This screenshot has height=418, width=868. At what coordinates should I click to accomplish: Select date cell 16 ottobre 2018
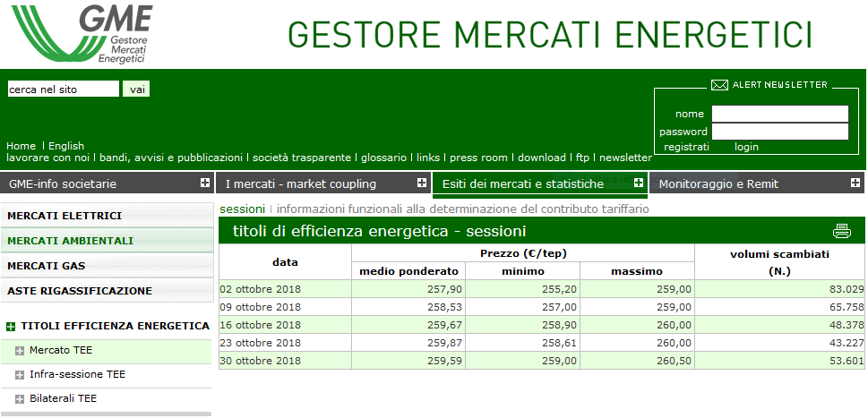[285, 325]
